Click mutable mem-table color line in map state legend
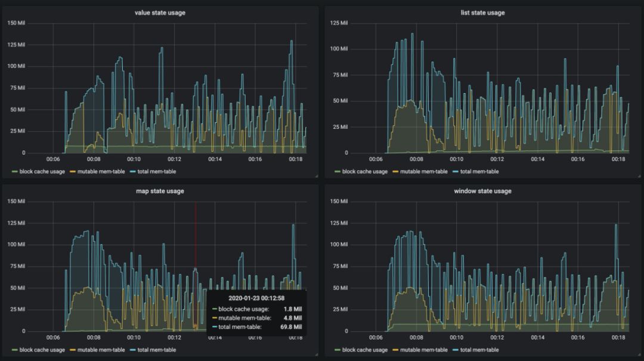 (73, 350)
